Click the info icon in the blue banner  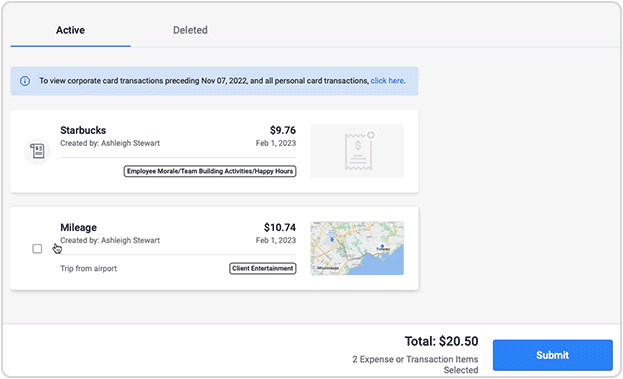click(25, 81)
